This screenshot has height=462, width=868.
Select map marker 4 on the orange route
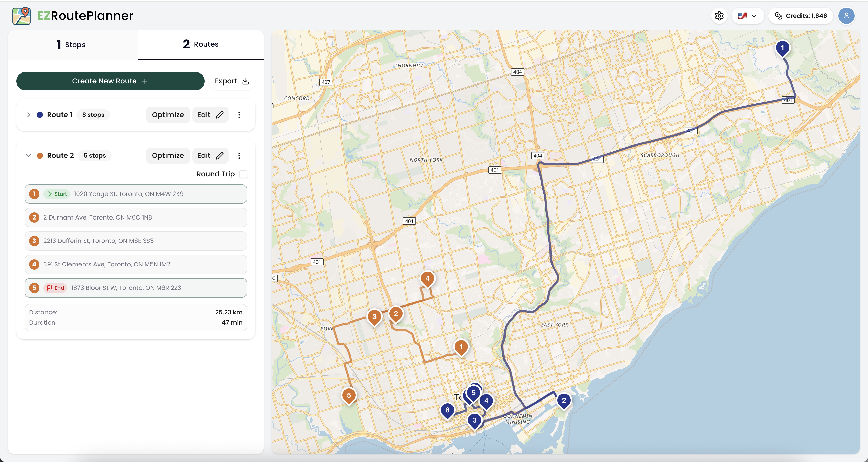(x=427, y=278)
